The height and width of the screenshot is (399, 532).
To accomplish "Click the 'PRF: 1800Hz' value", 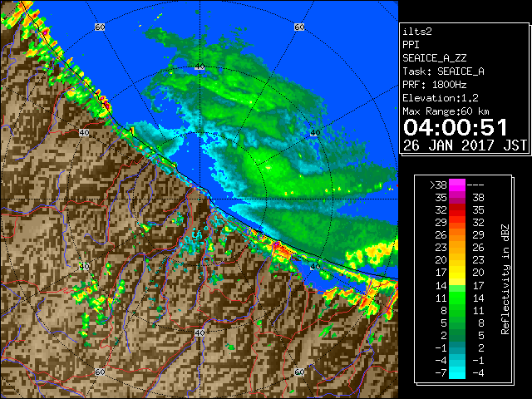I will pos(435,85).
